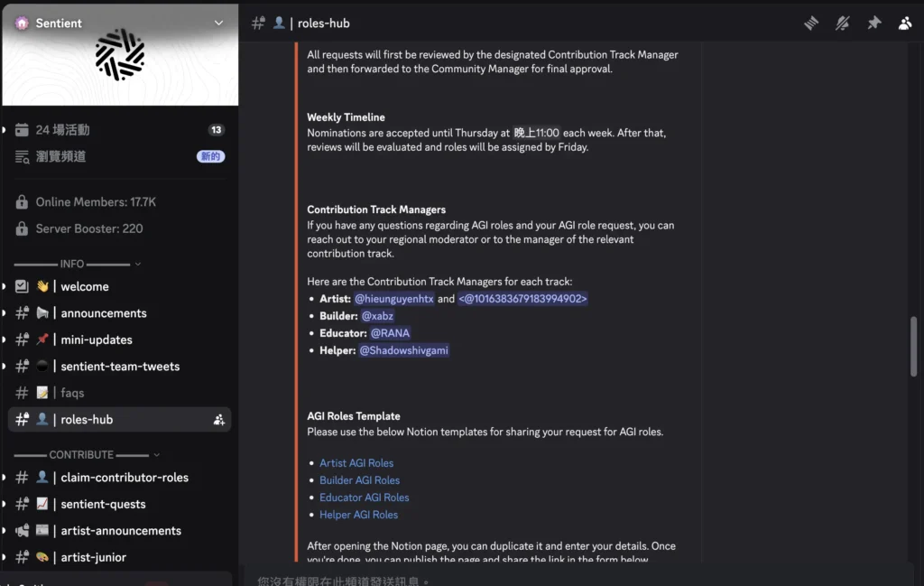Screen dimensions: 924x586
Task: Open notification settings bell icon in header
Action: [842, 23]
